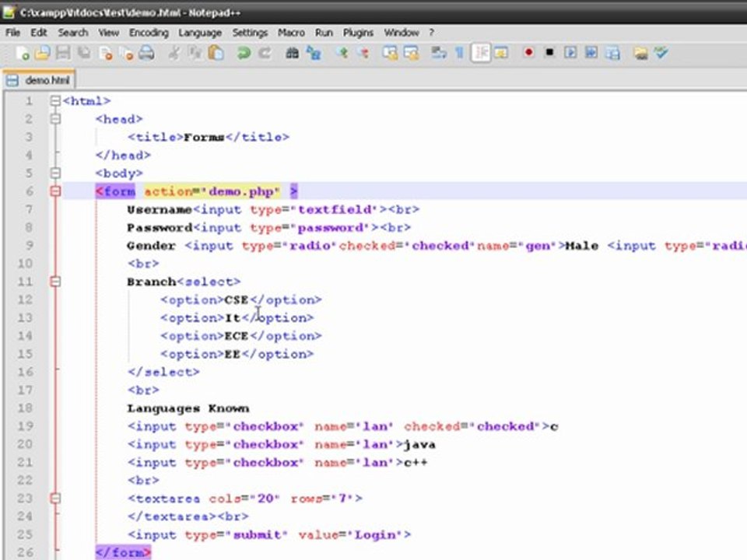747x560 pixels.
Task: Click 'demo.php' in the form action
Action: click(x=241, y=191)
